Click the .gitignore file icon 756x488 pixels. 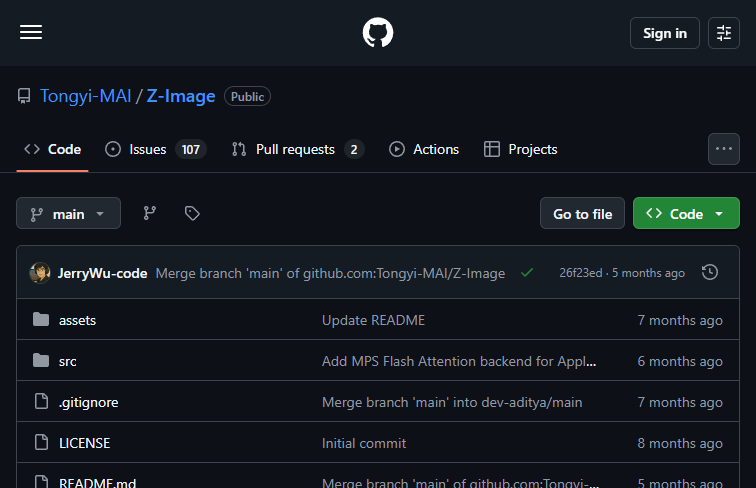(41, 401)
